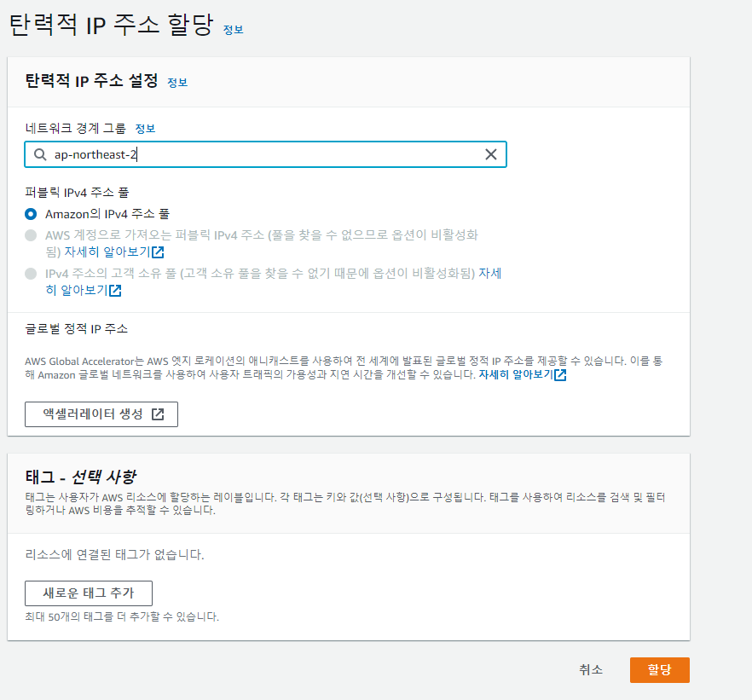
Task: Click text 리소스에 연결된 태그가 없습니다.
Action: tap(114, 555)
